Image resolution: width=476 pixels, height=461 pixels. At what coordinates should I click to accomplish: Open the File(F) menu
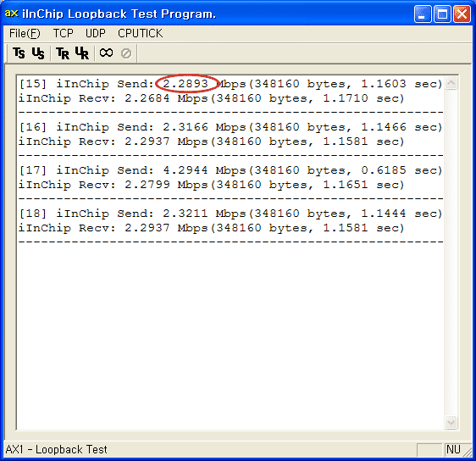pos(25,33)
